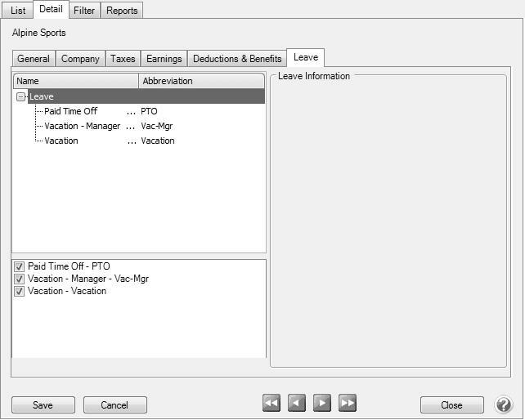
Task: Open the help icon
Action: point(504,404)
